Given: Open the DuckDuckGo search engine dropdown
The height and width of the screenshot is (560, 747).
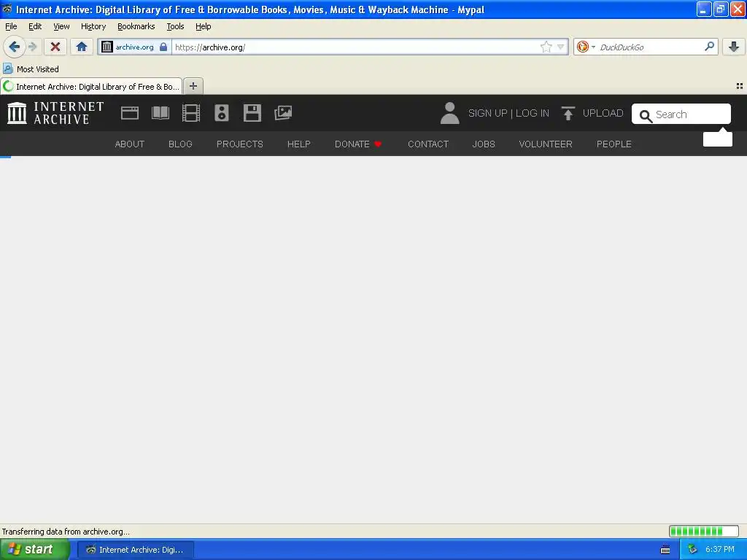Looking at the screenshot, I should (x=586, y=47).
